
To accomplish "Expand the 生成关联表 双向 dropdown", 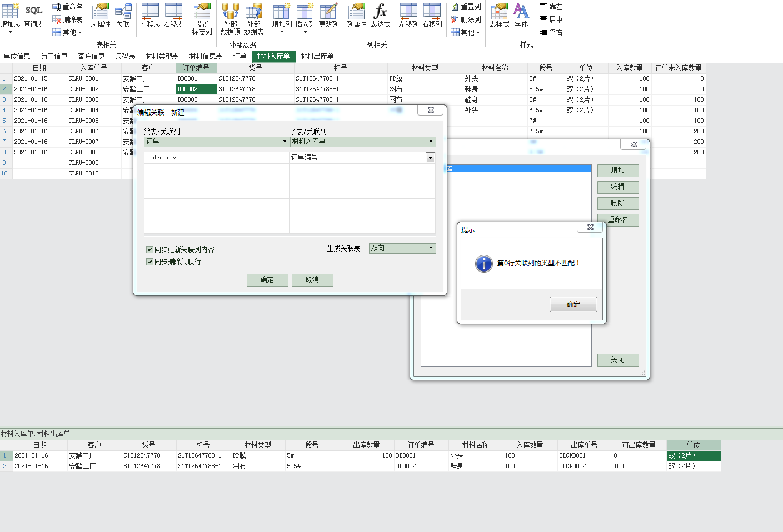I will click(x=431, y=248).
